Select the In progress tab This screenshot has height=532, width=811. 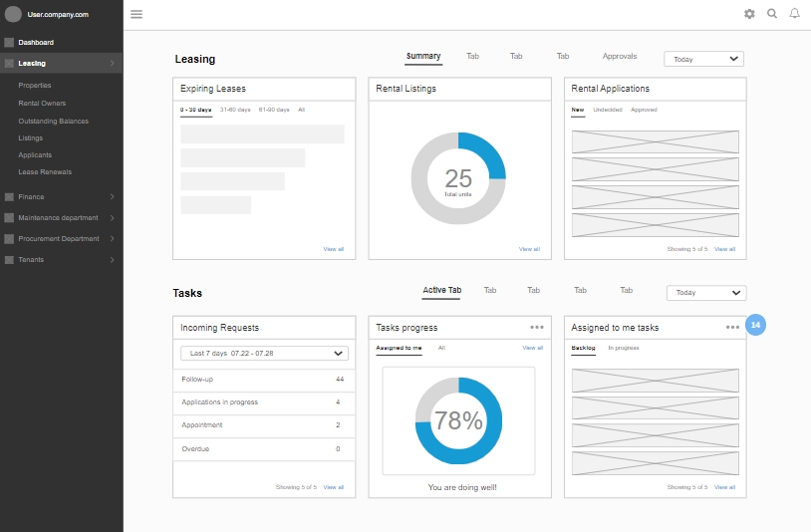point(624,348)
